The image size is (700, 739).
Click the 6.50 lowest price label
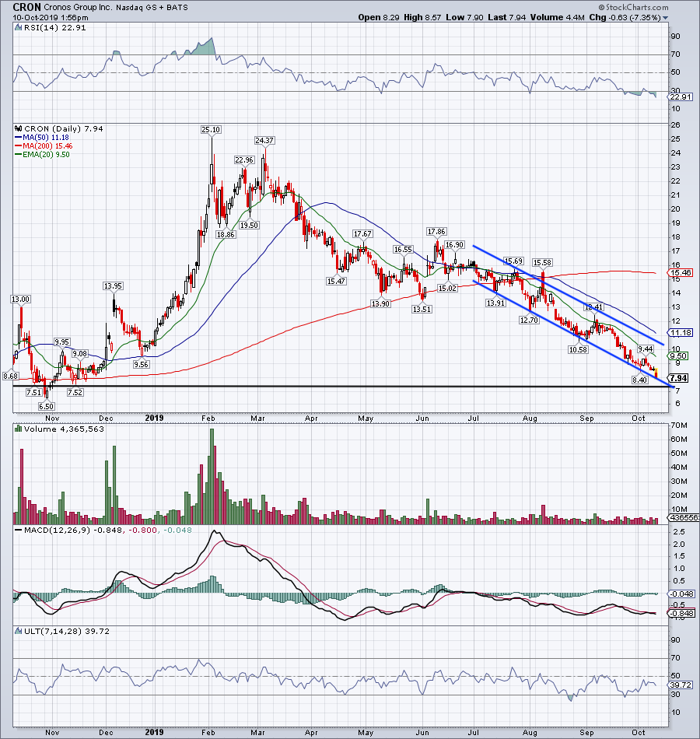tap(46, 406)
